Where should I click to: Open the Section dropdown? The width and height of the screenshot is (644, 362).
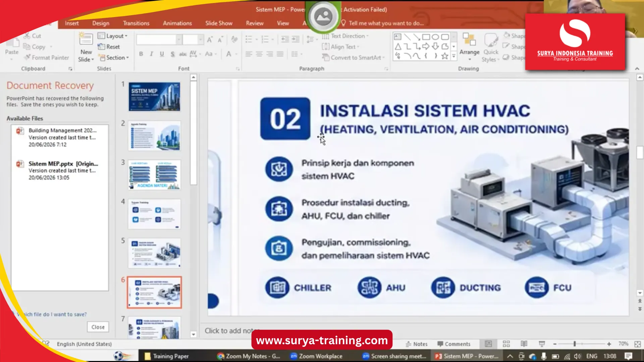[x=113, y=58]
